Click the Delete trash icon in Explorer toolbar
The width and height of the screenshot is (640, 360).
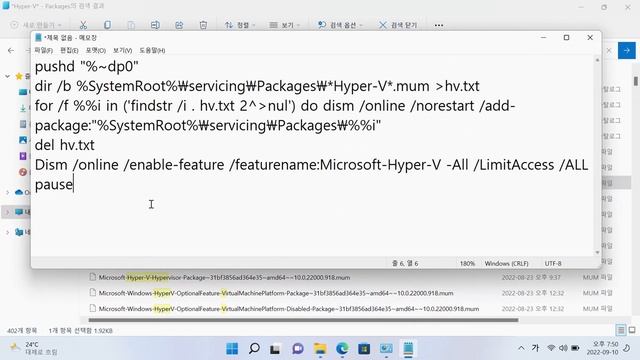click(203, 25)
